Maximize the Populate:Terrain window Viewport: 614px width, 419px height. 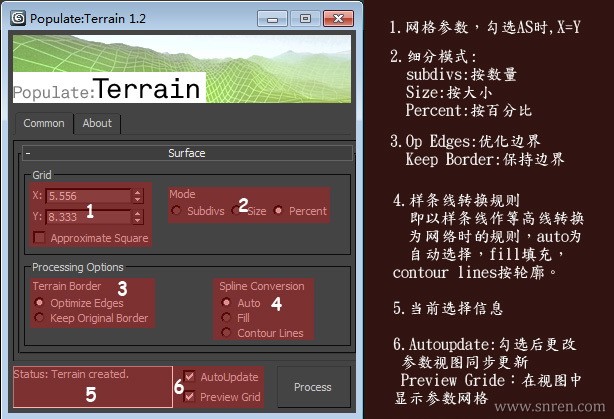(x=305, y=19)
